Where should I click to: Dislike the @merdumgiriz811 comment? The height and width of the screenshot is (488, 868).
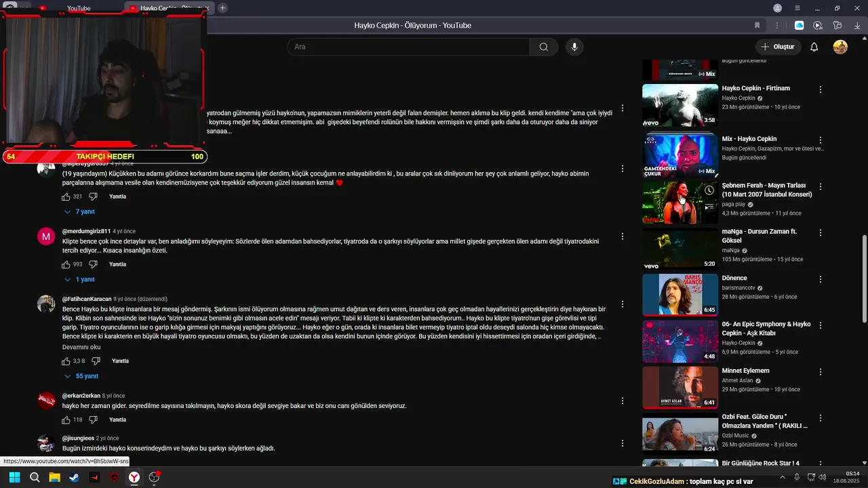point(93,264)
